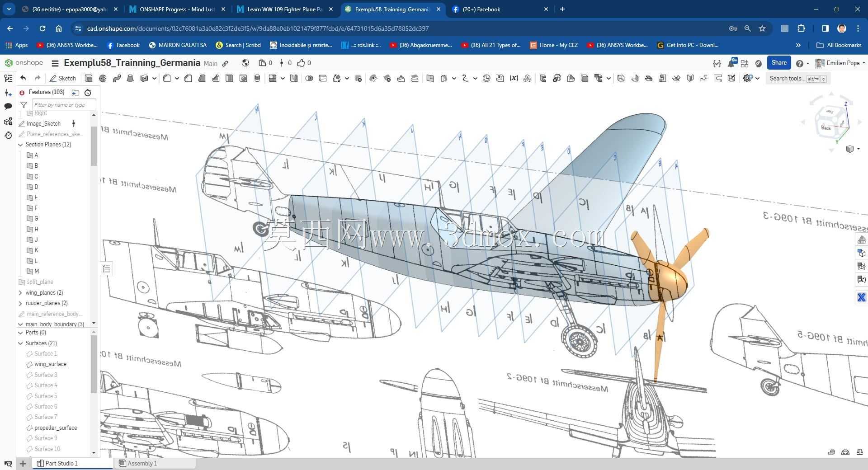The height and width of the screenshot is (470, 868).
Task: Switch to ONSHAPE Progress browser tab
Action: (x=177, y=9)
